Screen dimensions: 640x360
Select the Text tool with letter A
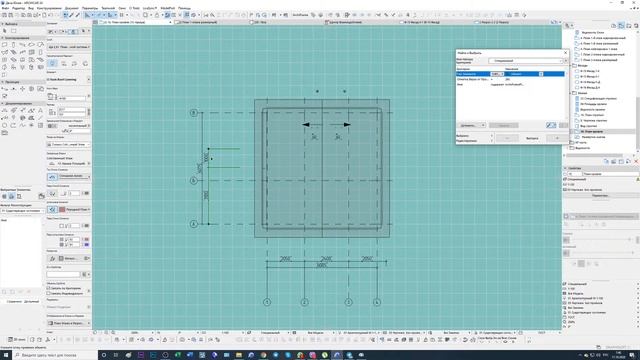pos(40,111)
